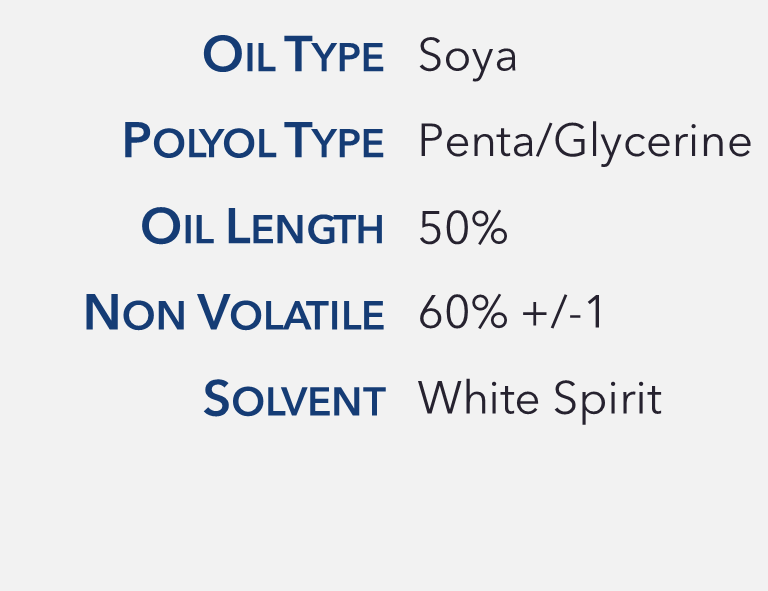Click the Non Volatile label

point(234,314)
